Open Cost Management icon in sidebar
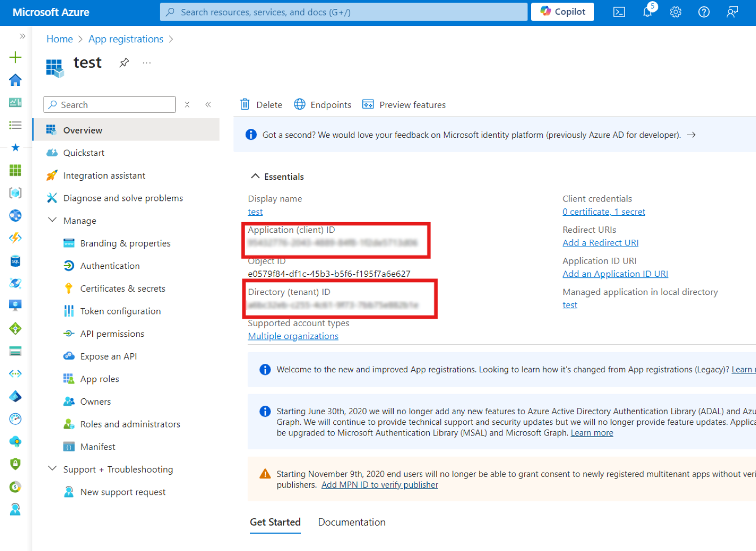Screen dimensions: 756x551 15,487
